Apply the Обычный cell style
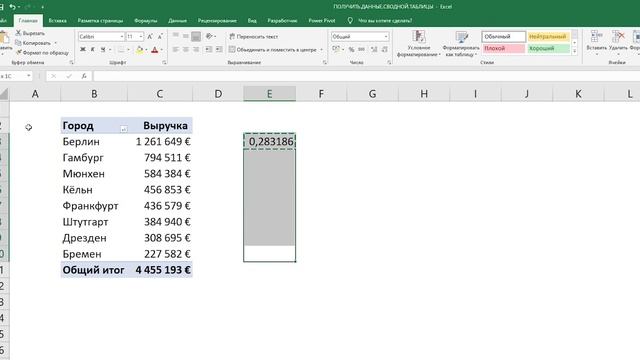This screenshot has height=360, width=640. point(504,37)
